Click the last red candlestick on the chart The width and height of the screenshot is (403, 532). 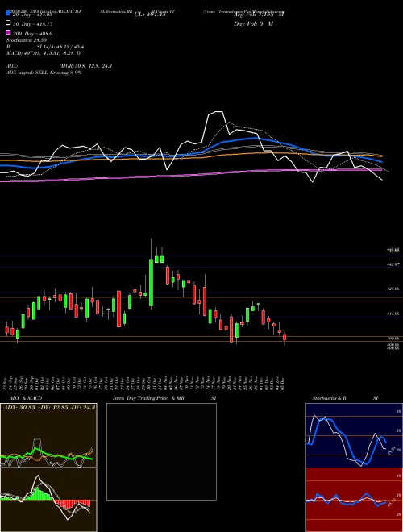(285, 337)
